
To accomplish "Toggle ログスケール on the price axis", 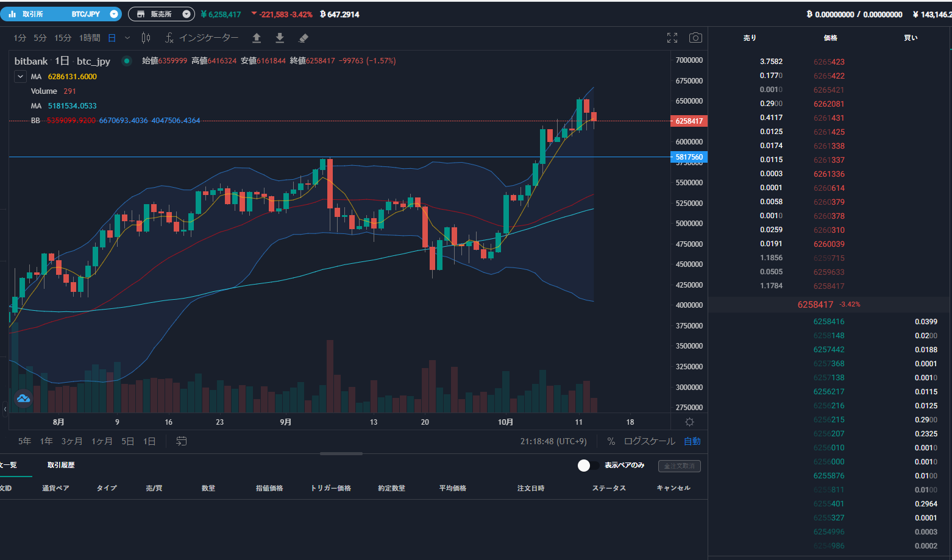I will pyautogui.click(x=648, y=441).
